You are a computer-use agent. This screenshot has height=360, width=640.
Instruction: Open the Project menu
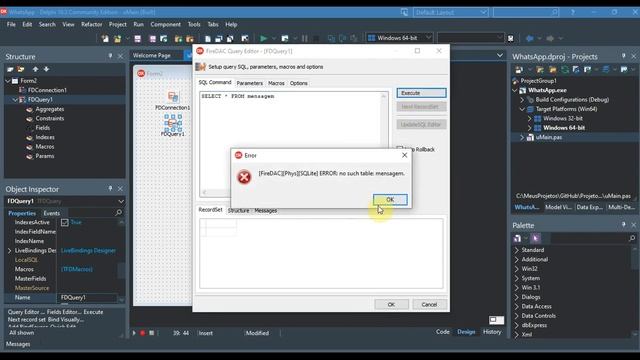[x=118, y=24]
